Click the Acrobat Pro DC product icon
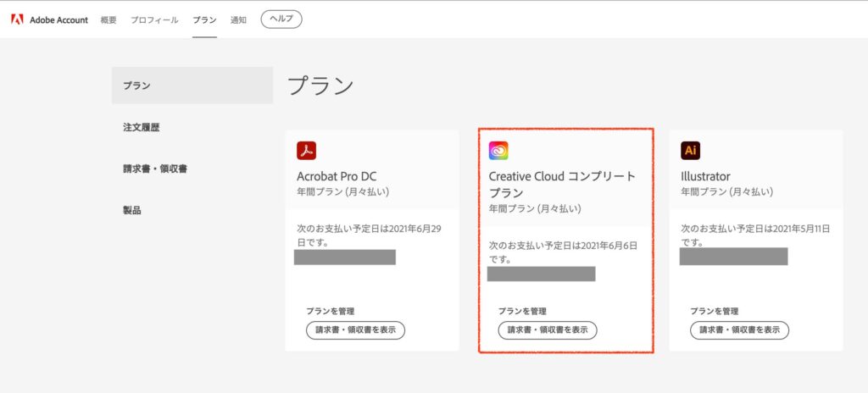868x393 pixels. 306,151
